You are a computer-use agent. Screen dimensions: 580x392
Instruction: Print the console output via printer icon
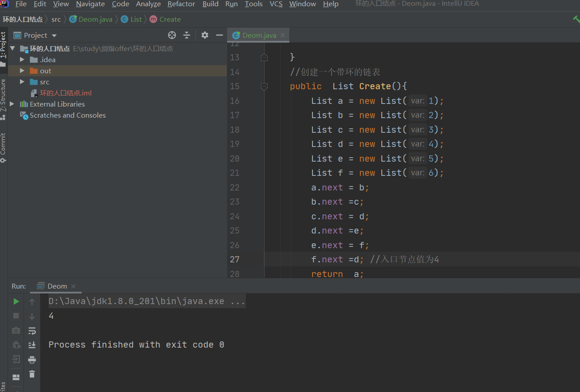pyautogui.click(x=32, y=360)
